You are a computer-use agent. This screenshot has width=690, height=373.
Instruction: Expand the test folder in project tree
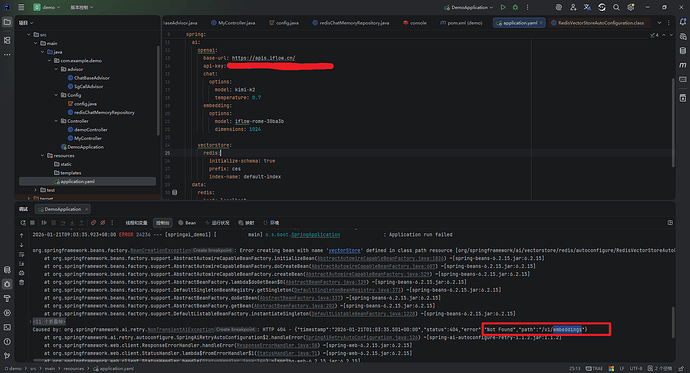pyautogui.click(x=36, y=190)
